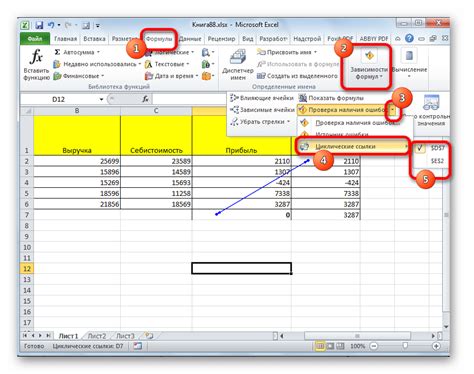Open the Name Box dropdown arrow

(x=101, y=99)
